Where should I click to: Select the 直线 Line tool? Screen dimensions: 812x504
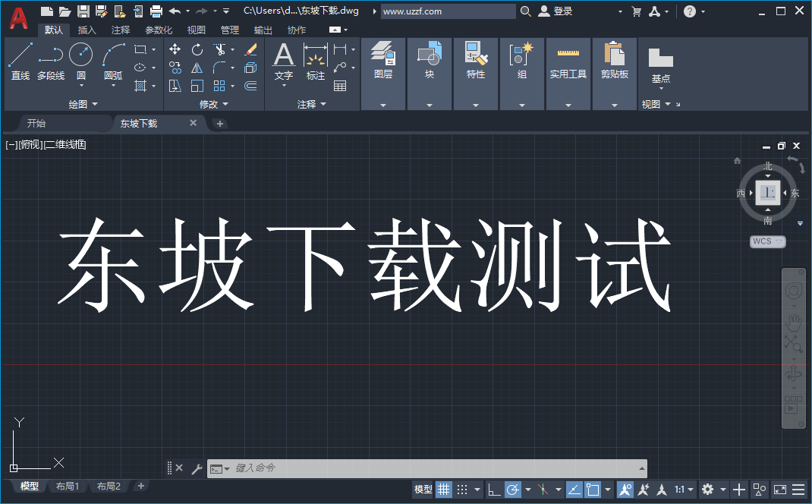(x=20, y=61)
